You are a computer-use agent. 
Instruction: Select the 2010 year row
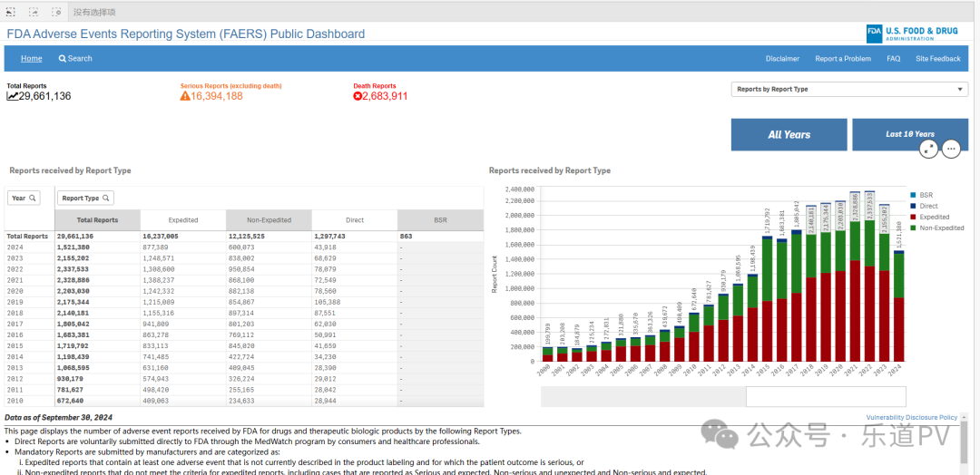click(x=244, y=401)
